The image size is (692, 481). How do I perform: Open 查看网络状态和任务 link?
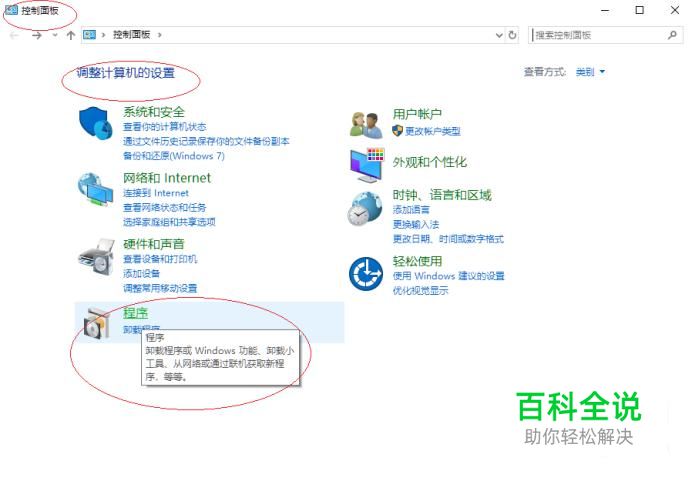[x=165, y=208]
